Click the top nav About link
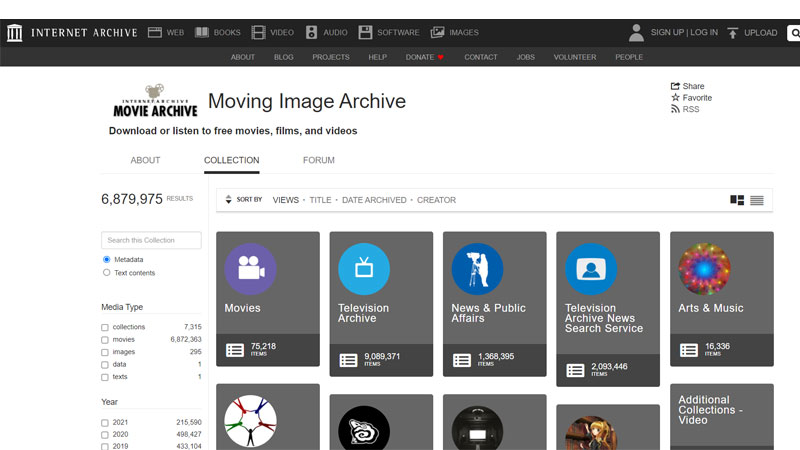Viewport: 800px width, 450px height. point(242,57)
